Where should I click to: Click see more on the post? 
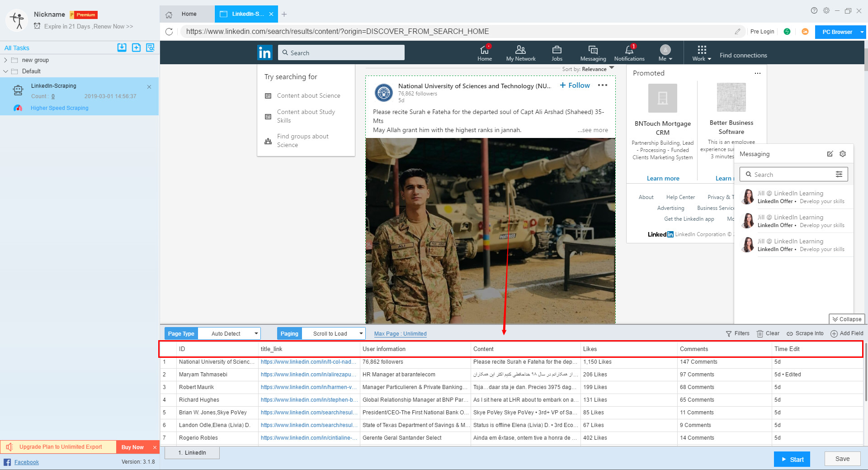pos(593,130)
